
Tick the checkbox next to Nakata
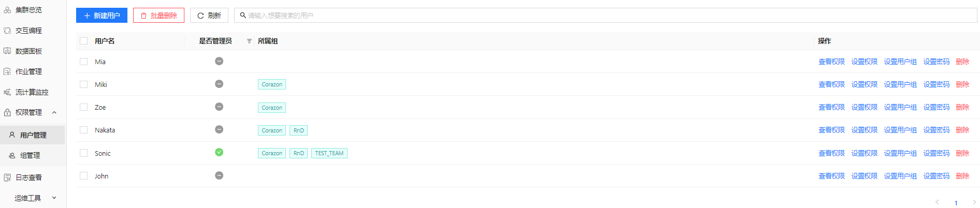pos(84,130)
